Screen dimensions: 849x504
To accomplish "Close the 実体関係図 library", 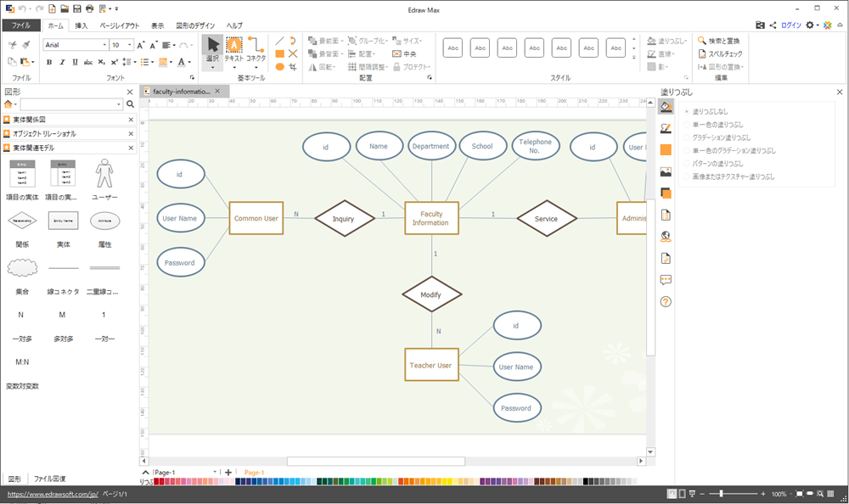I will 131,120.
